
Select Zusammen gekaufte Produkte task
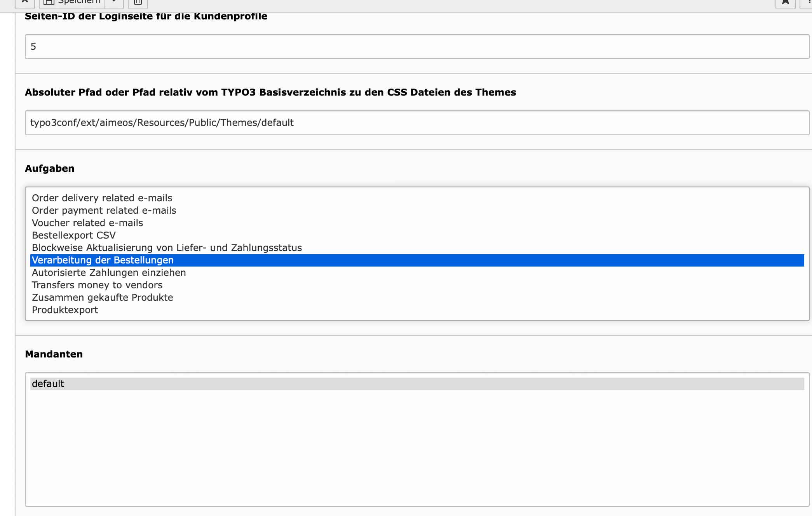pyautogui.click(x=102, y=298)
